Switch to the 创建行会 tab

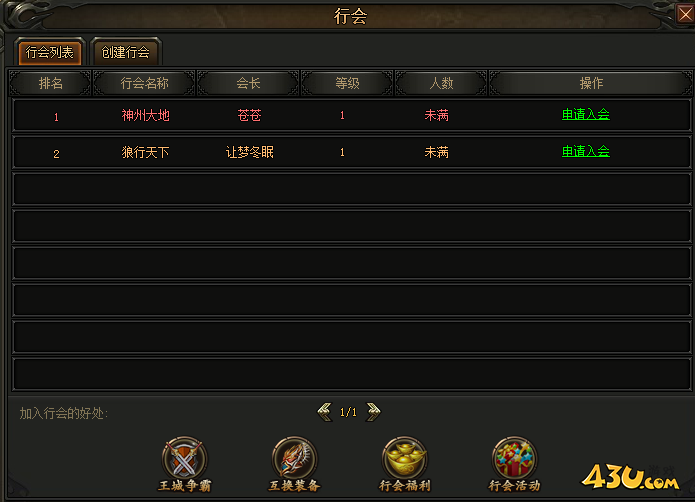[125, 53]
